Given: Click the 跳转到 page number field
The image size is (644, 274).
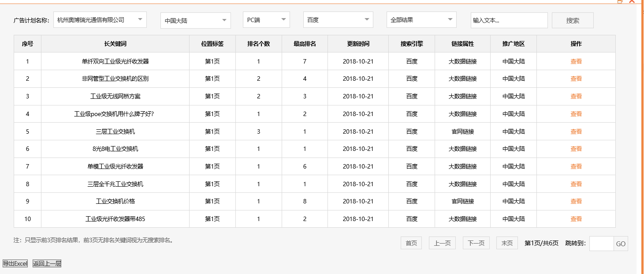Looking at the screenshot, I should point(602,243).
